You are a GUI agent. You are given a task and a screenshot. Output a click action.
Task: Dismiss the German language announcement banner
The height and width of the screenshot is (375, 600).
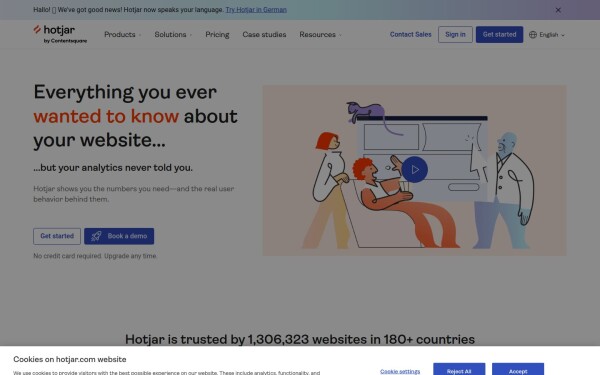(558, 10)
